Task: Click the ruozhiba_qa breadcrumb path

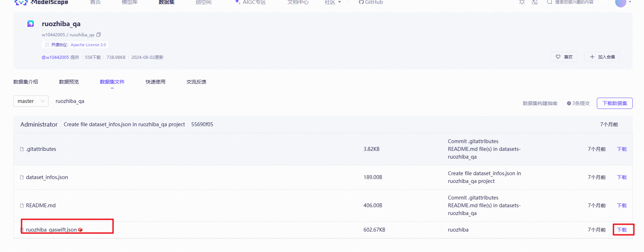Action: coord(70,101)
